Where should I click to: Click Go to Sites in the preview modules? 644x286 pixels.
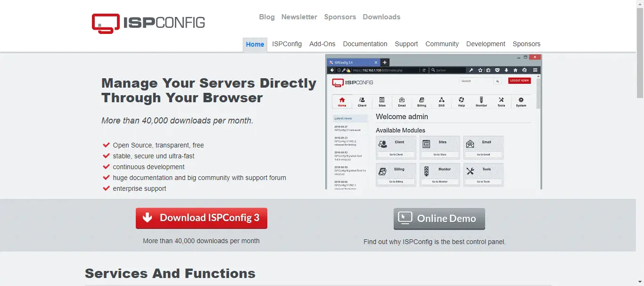coord(440,155)
